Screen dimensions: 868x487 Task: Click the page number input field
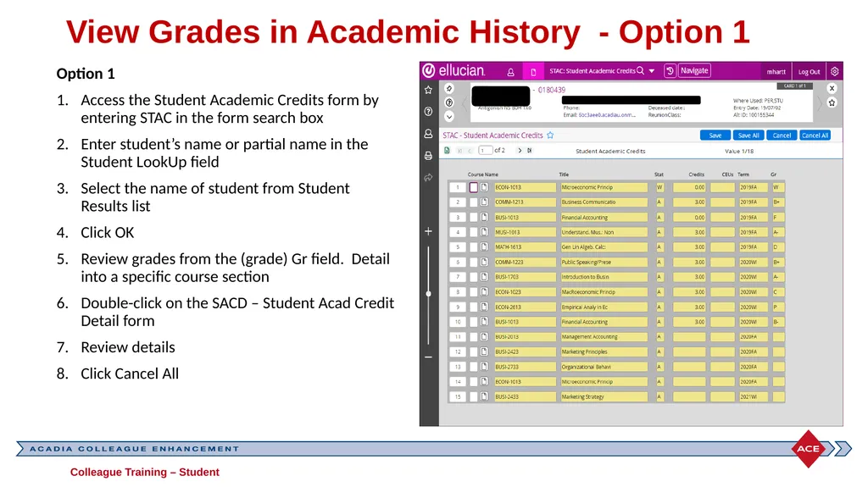coord(486,151)
